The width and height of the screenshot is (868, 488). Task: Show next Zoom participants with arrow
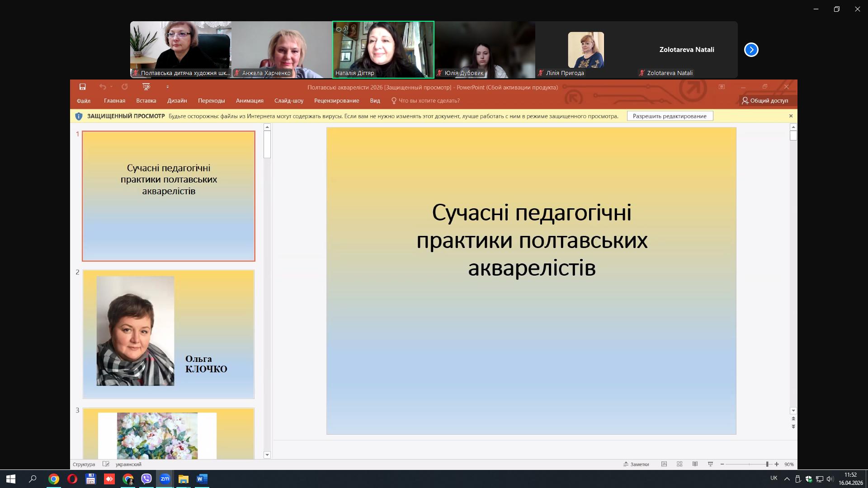pyautogui.click(x=751, y=50)
